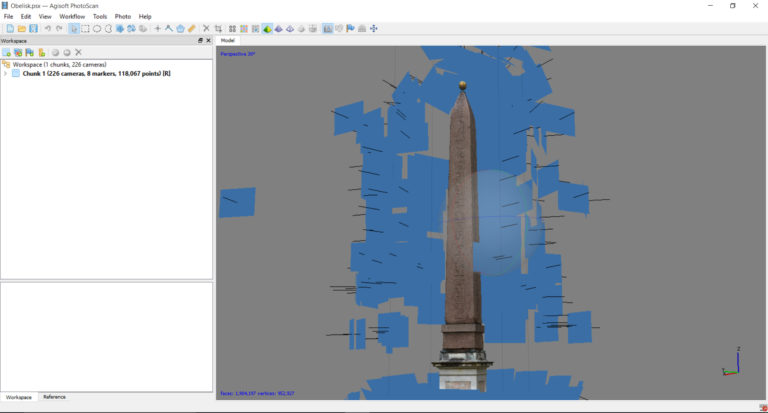Click Delete Selection X icon in main toolbar
This screenshot has height=413, width=768.
(x=206, y=28)
